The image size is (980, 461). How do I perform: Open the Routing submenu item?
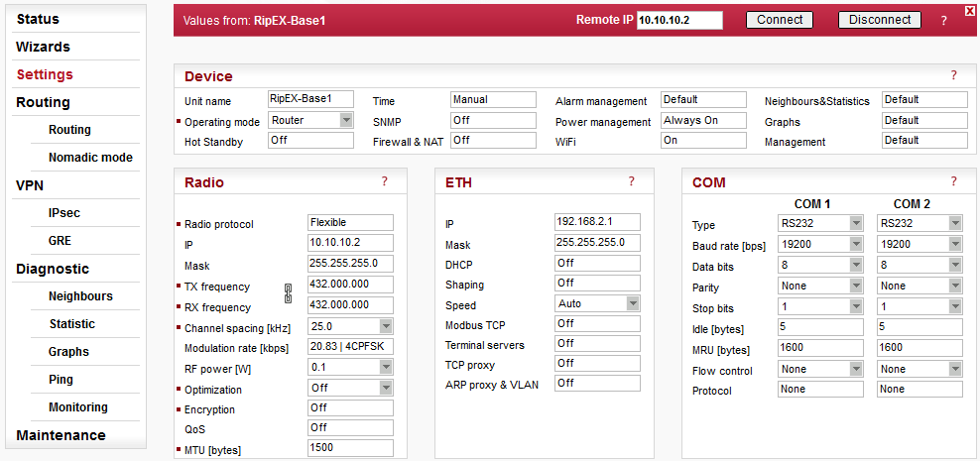(x=69, y=129)
